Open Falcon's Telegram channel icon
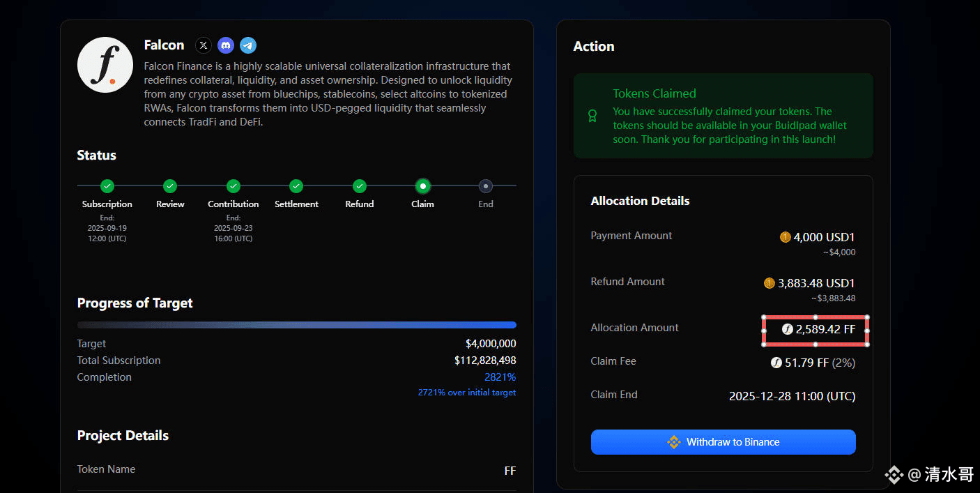The height and width of the screenshot is (493, 980). point(248,45)
